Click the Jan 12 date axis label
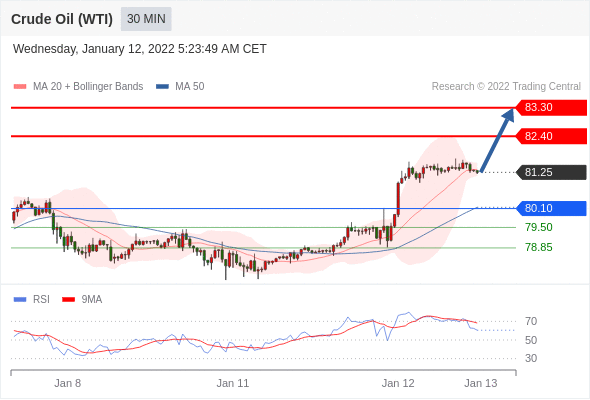This screenshot has width=590, height=400. point(398,383)
